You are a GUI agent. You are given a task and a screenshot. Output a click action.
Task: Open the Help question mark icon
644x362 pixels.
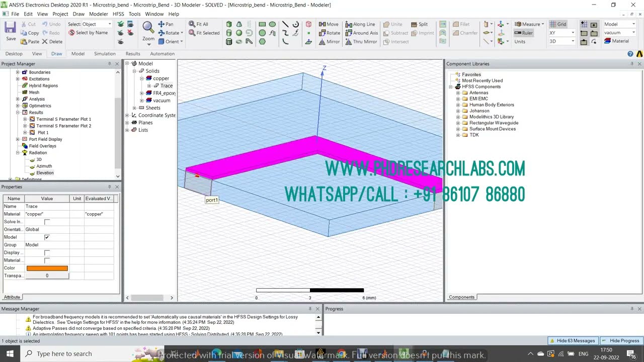pos(630,54)
